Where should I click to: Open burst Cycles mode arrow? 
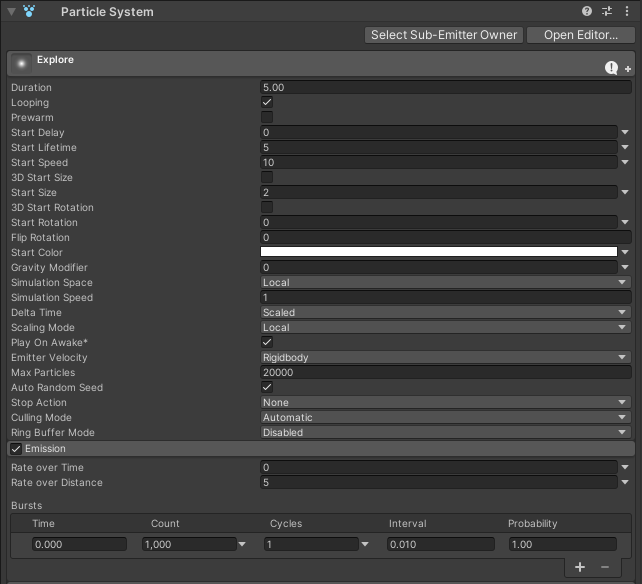click(x=365, y=544)
